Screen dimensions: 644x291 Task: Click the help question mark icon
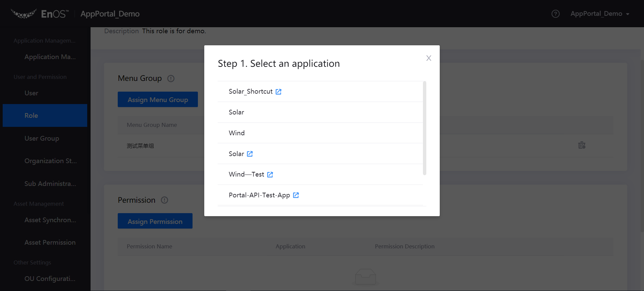click(x=555, y=14)
